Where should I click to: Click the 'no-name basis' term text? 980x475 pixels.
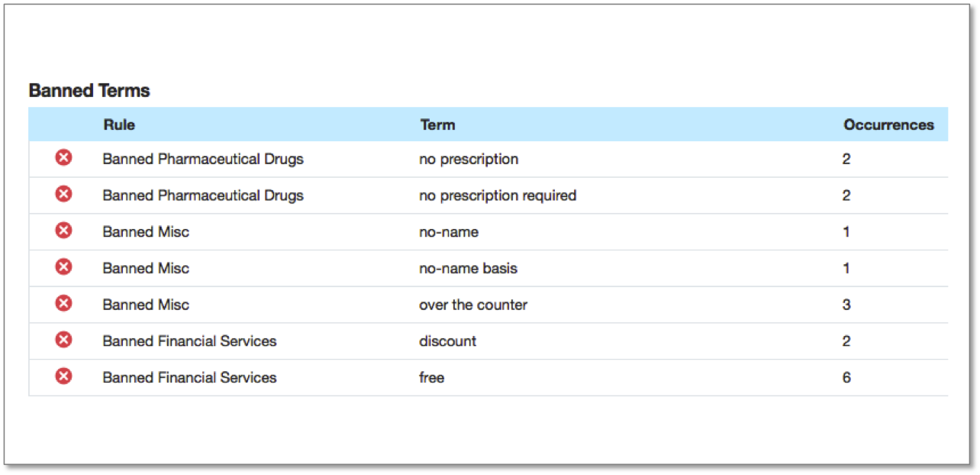[469, 268]
